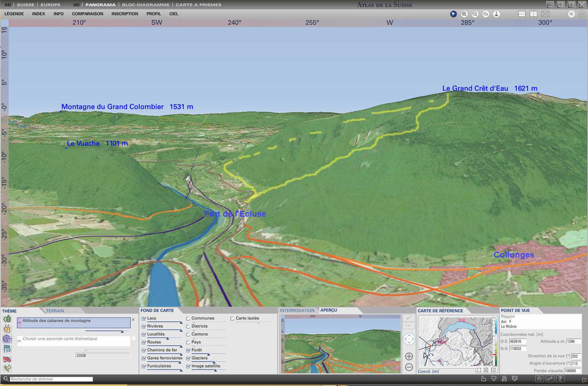Click the help question mark icon
The width and height of the screenshot is (588, 386).
(x=560, y=379)
